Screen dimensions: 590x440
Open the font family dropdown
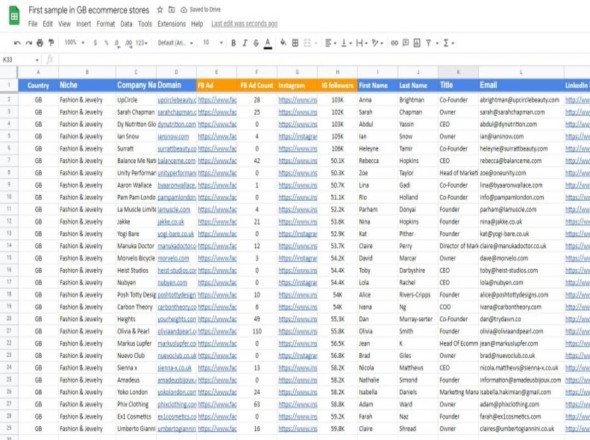coord(175,43)
